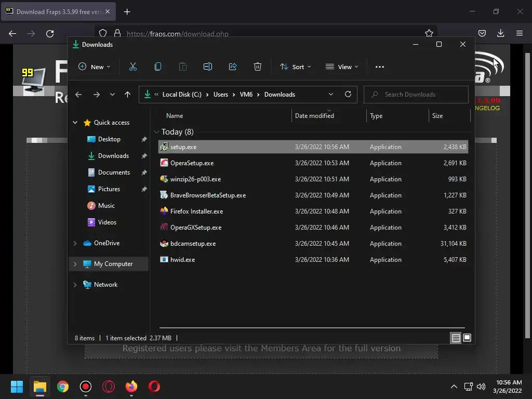This screenshot has height=399, width=532.
Task: Show hidden system tray icons
Action: pyautogui.click(x=454, y=387)
